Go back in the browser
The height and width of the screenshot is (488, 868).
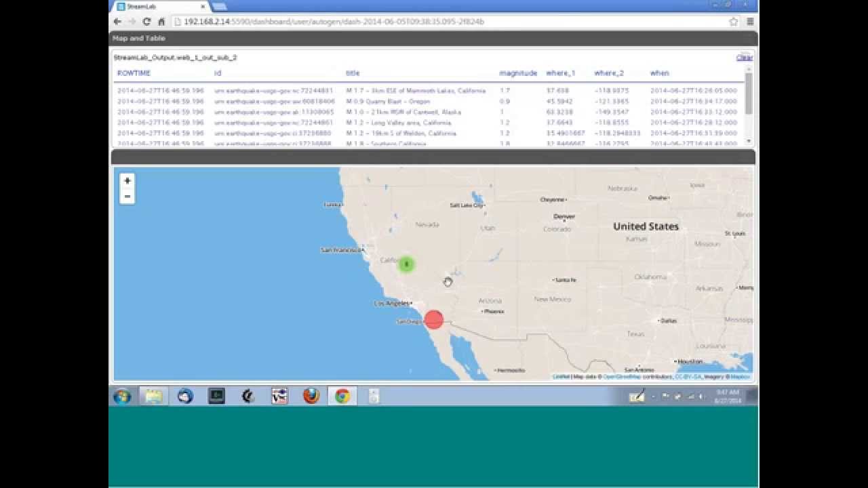point(117,22)
